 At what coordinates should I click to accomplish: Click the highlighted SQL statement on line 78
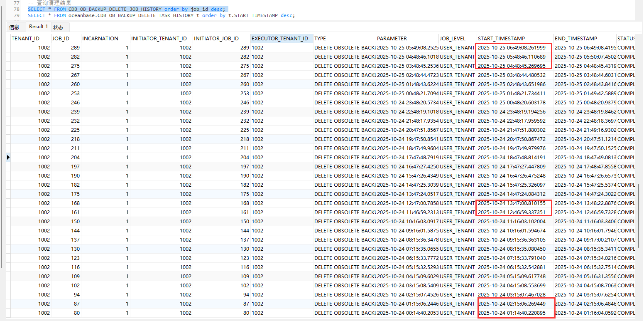(126, 9)
